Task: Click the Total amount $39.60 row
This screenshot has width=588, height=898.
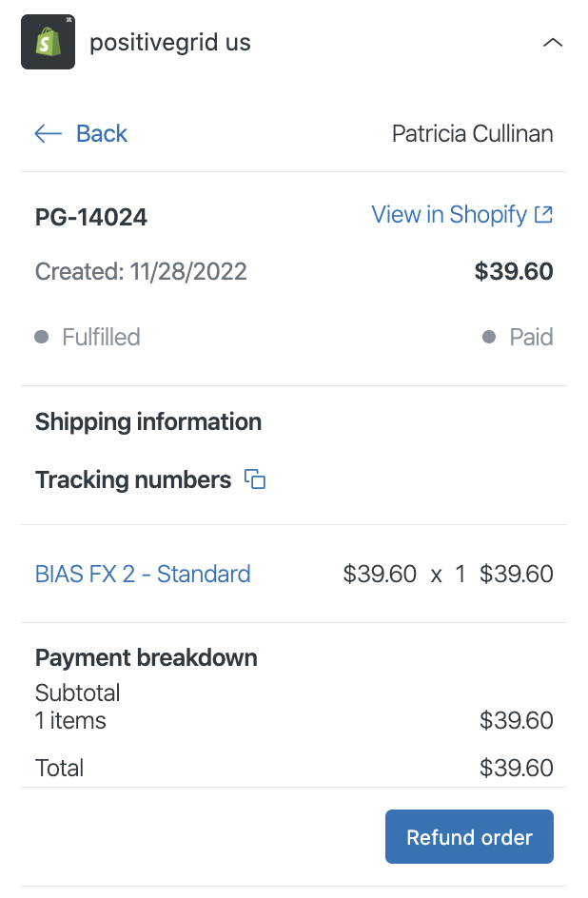Action: [x=294, y=768]
